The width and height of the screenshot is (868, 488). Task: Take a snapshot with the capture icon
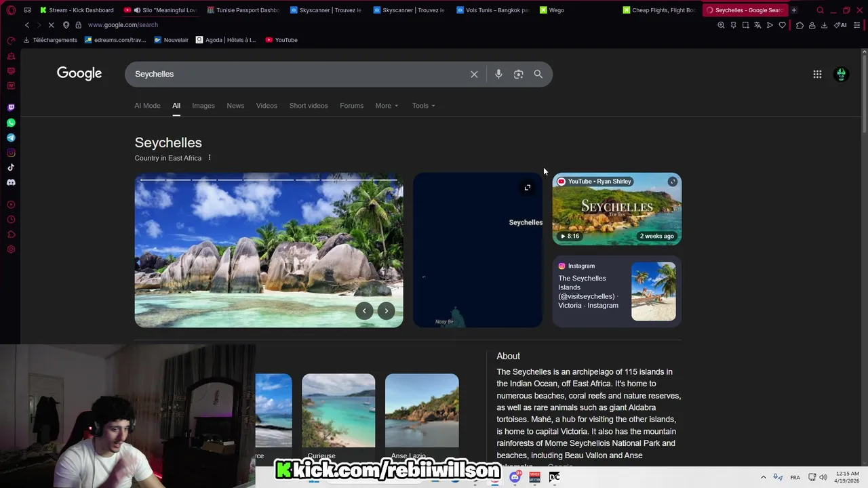tap(745, 25)
